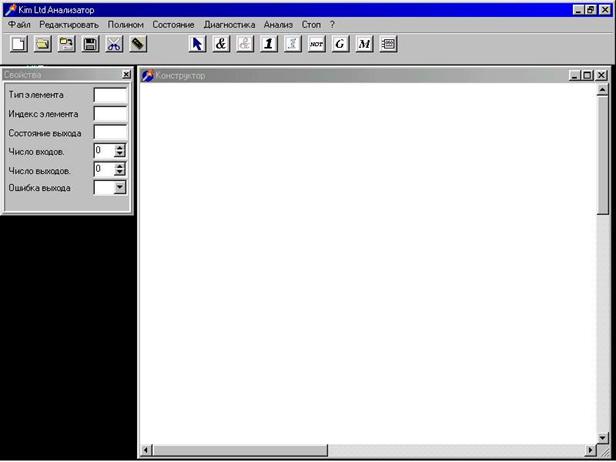This screenshot has height=462, width=616.
Task: Close the Свойства properties panel
Action: coord(126,75)
